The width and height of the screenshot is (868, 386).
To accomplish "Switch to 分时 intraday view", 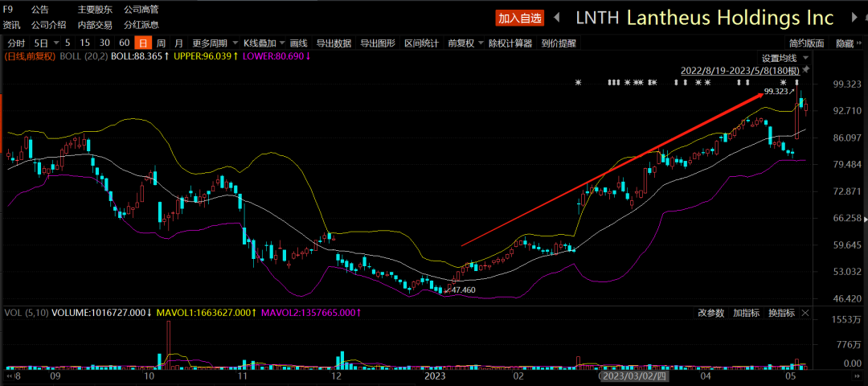I will tap(15, 43).
